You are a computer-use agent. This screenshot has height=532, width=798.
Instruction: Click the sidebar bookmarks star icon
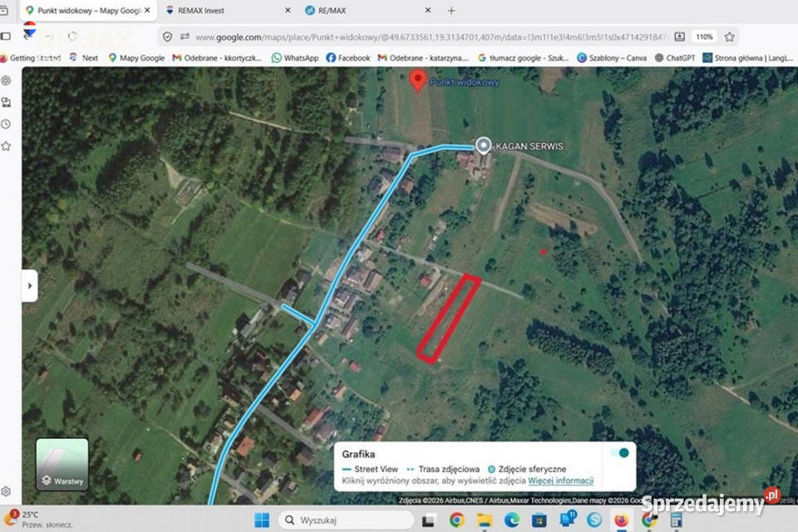[6, 146]
